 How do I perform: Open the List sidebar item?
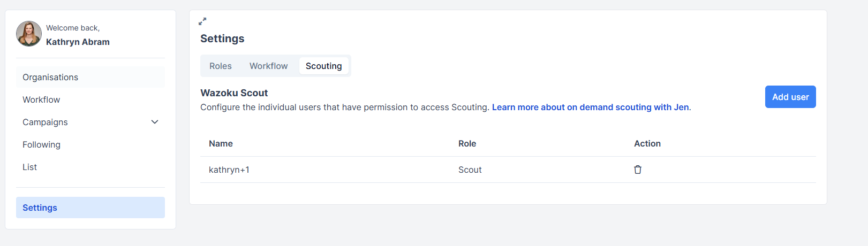(90, 167)
